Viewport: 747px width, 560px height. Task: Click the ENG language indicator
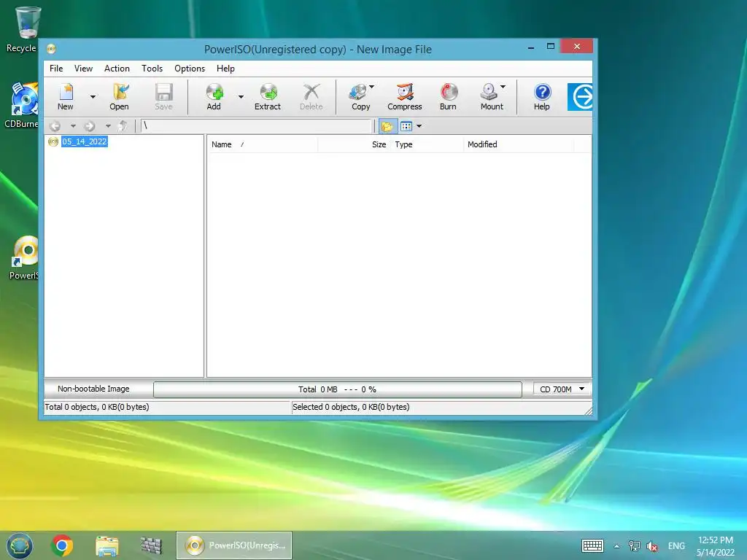[676, 545]
